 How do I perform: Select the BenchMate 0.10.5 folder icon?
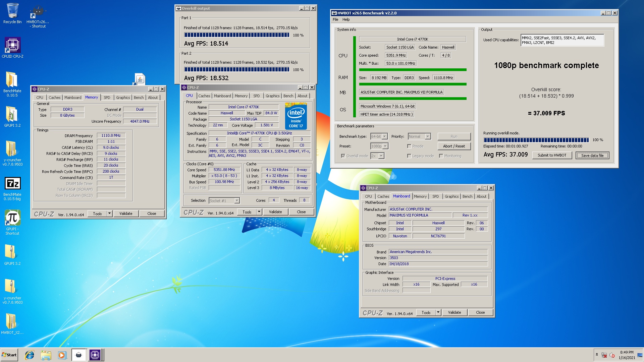click(12, 84)
